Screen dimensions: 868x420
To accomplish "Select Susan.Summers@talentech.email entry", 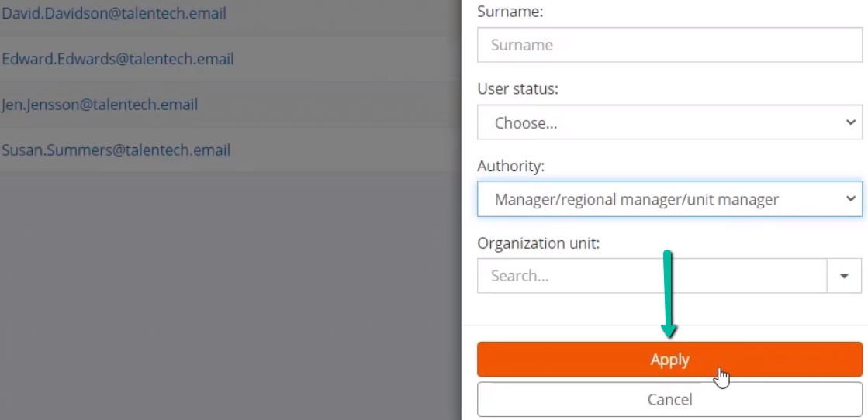I will pos(116,150).
